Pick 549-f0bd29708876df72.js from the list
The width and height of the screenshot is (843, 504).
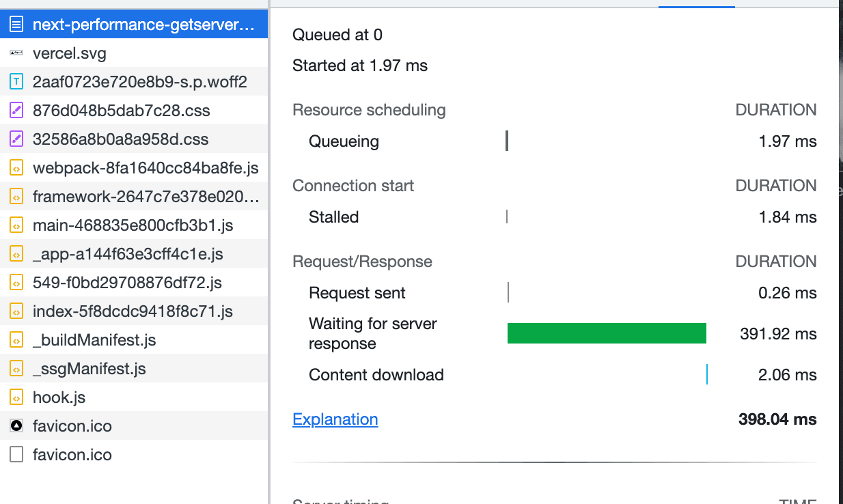127,283
